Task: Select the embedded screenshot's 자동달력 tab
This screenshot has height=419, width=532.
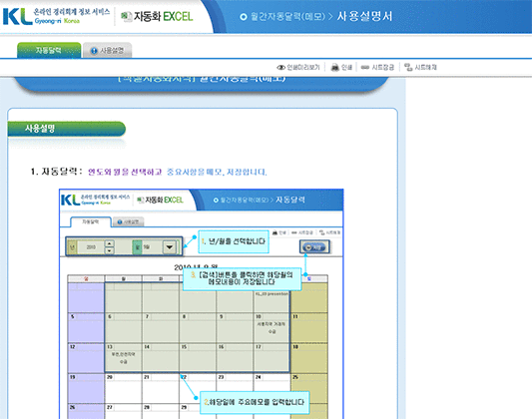Action: click(x=91, y=221)
